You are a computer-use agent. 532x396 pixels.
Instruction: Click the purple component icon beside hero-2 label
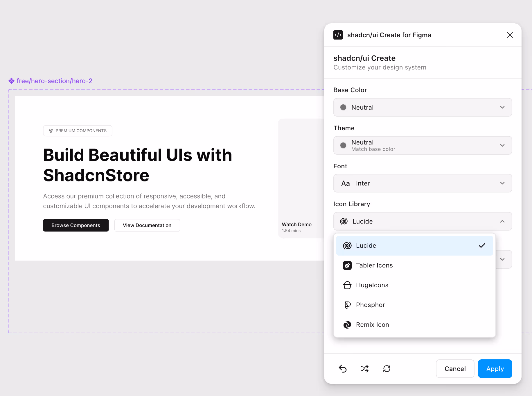point(12,81)
